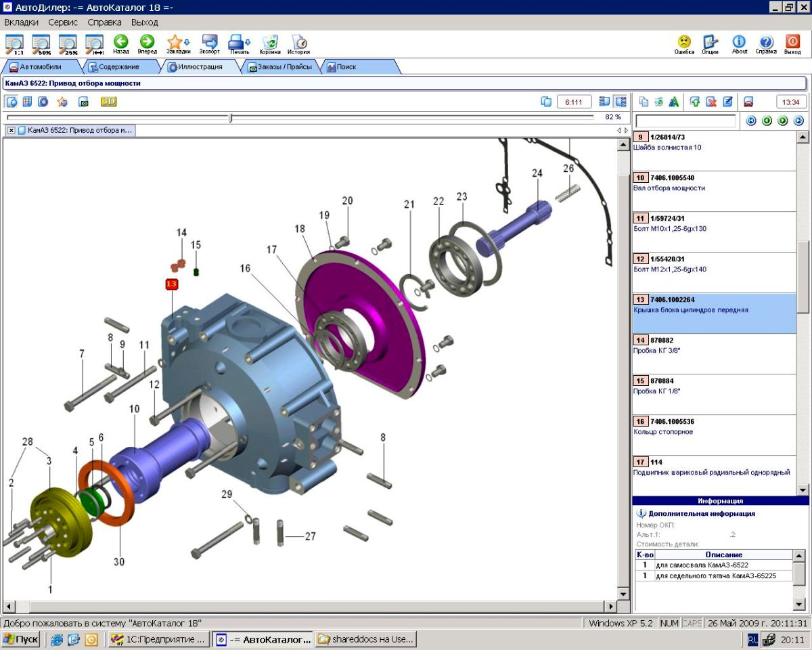Switch to the Поиск tab
Screen dimensions: 812x650
[x=359, y=67]
